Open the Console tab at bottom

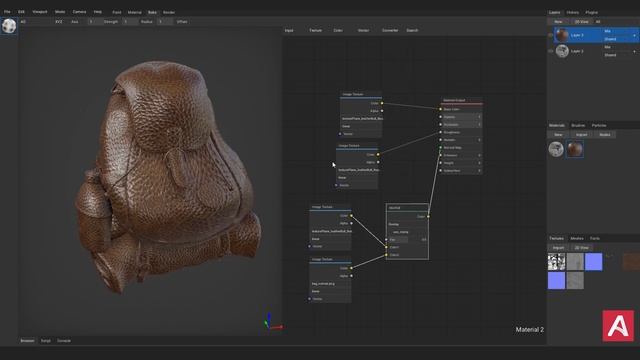pyautogui.click(x=64, y=340)
